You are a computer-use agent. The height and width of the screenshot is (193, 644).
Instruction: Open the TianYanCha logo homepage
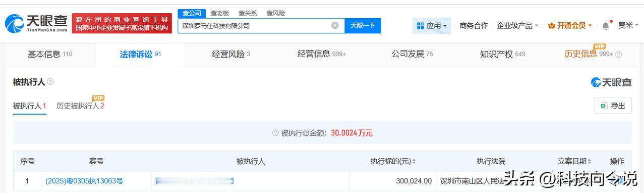click(35, 23)
